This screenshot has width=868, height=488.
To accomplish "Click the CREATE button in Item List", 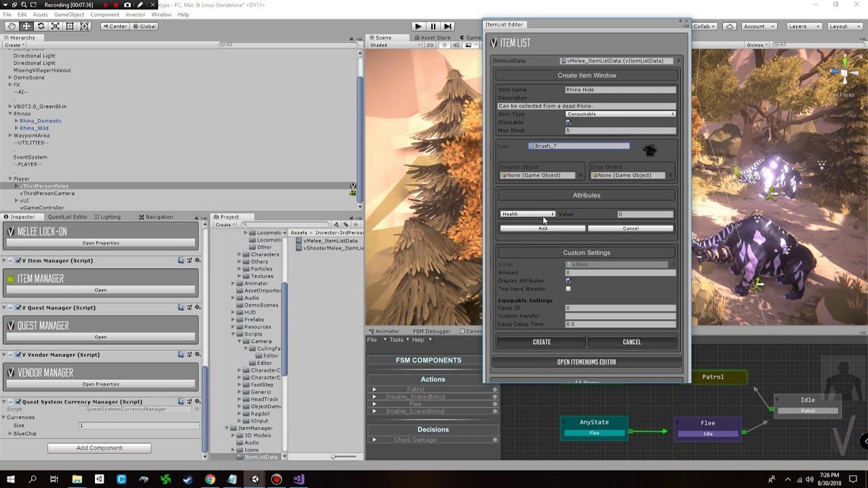I will [x=541, y=342].
